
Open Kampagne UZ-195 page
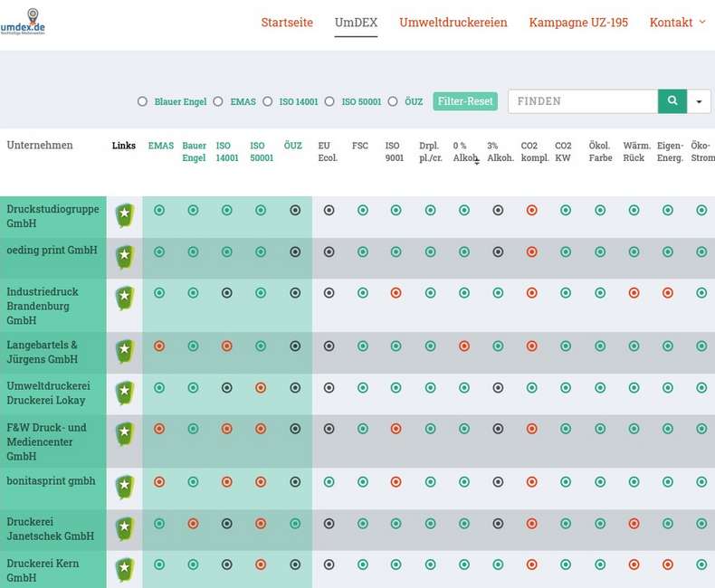coord(578,23)
